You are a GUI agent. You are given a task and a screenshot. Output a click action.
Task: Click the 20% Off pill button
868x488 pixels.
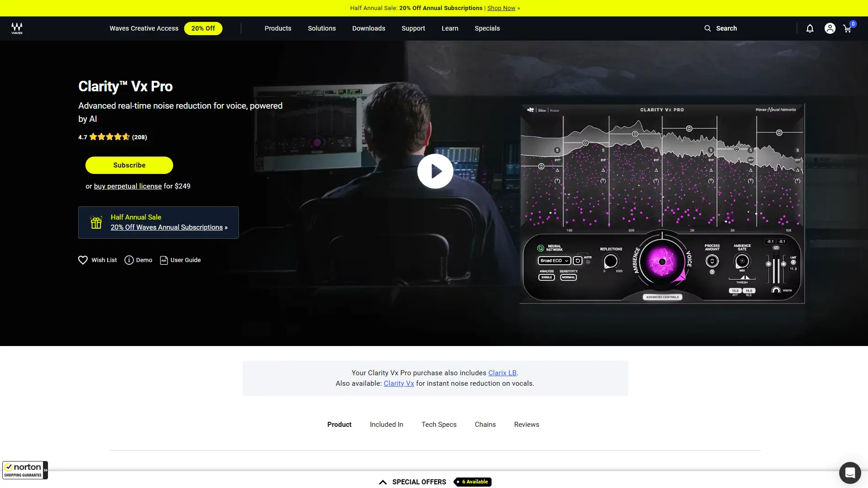pos(203,28)
